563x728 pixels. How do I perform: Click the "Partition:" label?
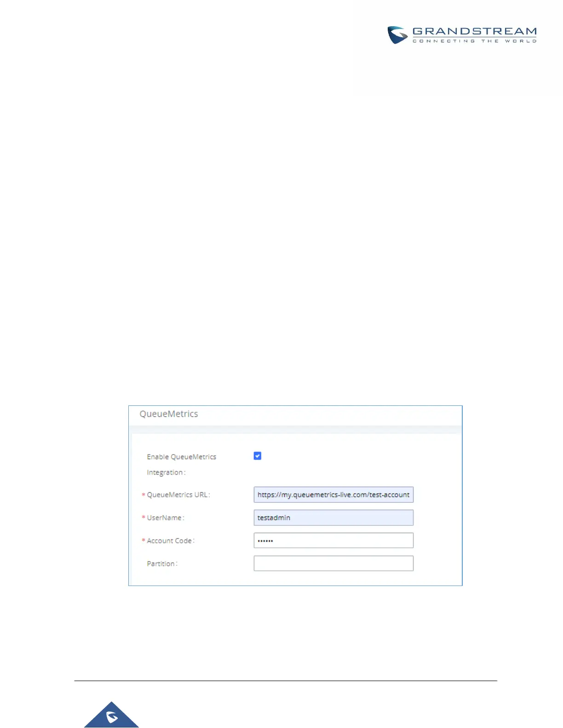pos(162,564)
